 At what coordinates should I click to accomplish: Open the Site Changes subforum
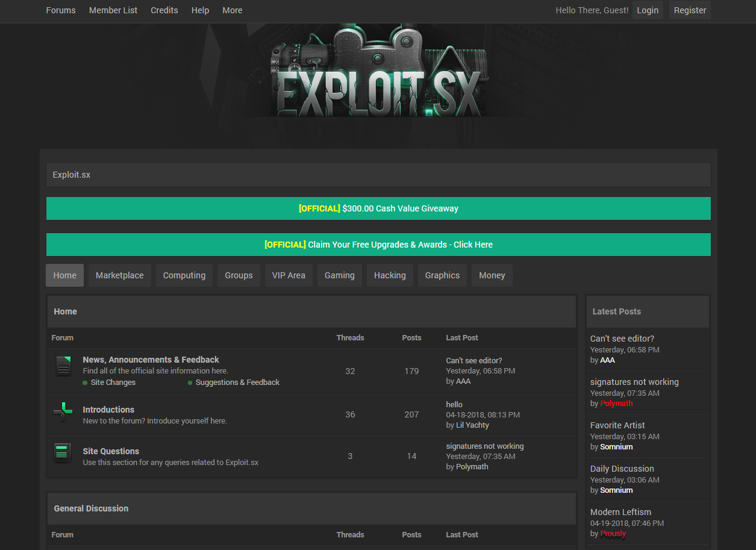pos(113,383)
